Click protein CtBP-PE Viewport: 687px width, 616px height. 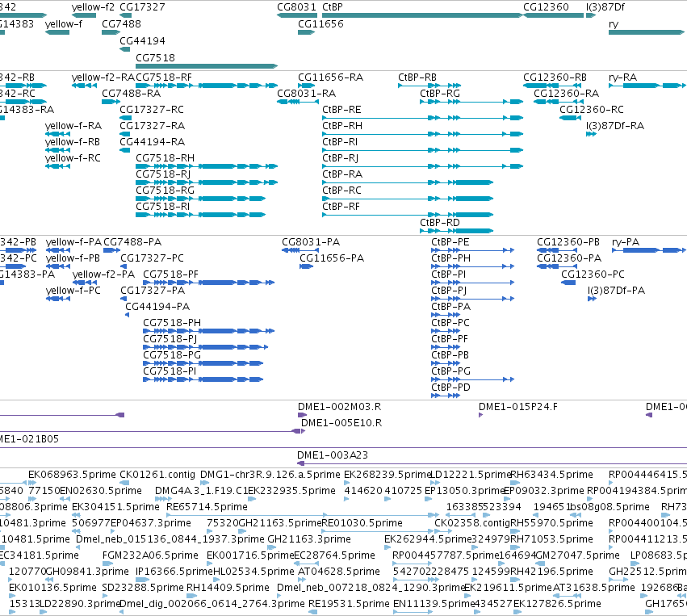coord(473,250)
